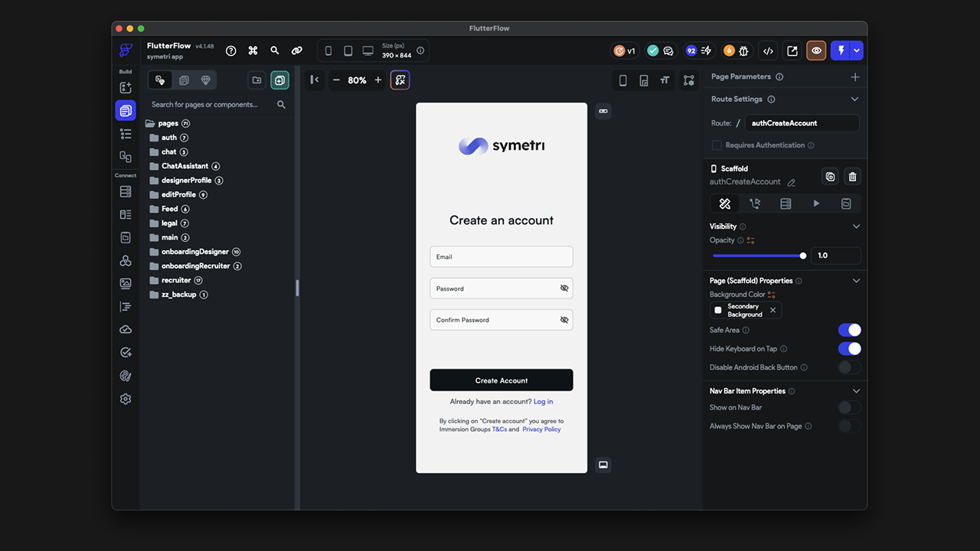The width and height of the screenshot is (980, 551).
Task: Toggle Safe Area off
Action: pos(849,330)
